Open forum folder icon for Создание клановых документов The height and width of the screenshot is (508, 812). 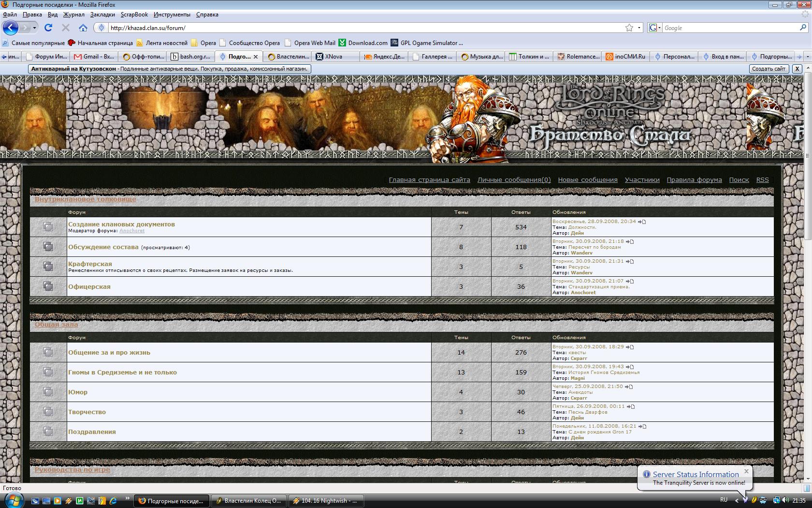pyautogui.click(x=48, y=226)
